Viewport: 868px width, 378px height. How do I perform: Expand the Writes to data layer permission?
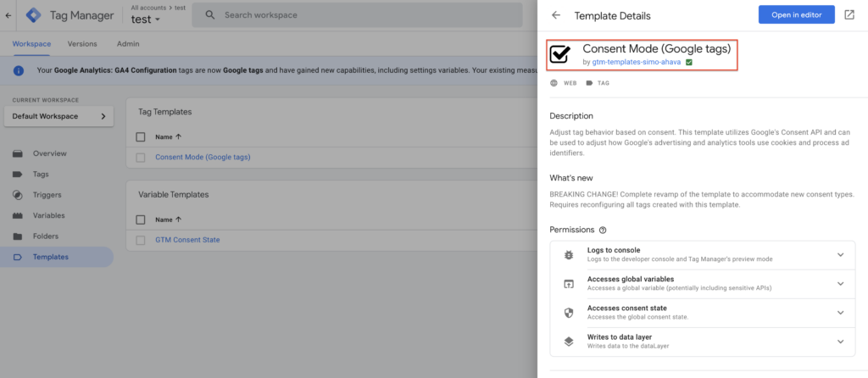(840, 342)
